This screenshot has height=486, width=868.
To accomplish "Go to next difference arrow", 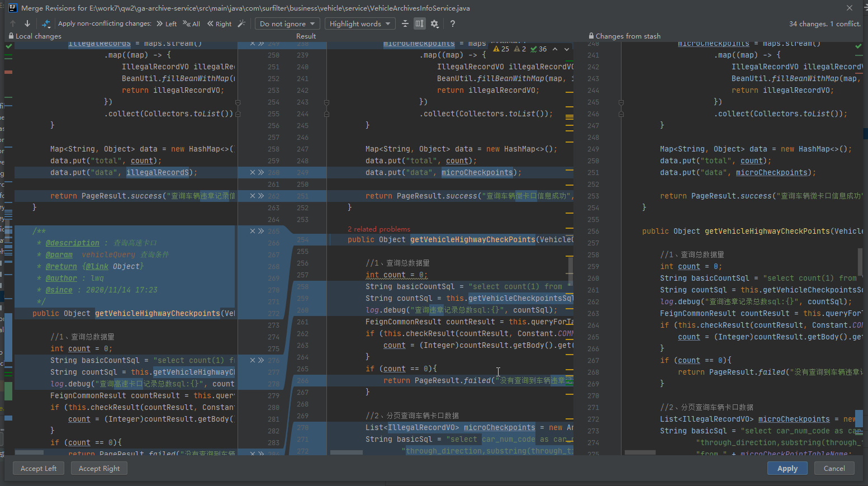I will pyautogui.click(x=27, y=23).
